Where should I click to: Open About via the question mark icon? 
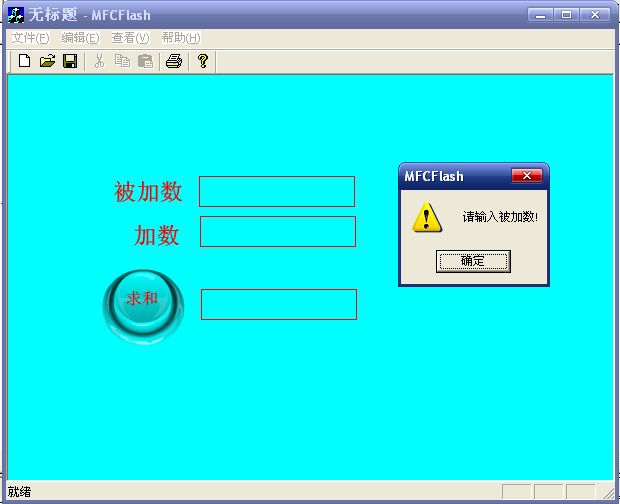pos(203,61)
